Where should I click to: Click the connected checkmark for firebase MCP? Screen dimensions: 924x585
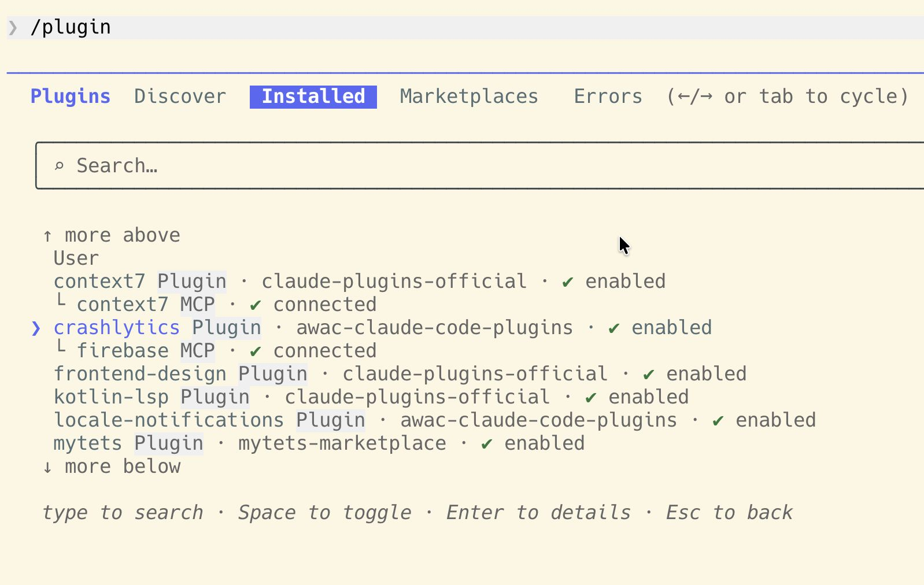click(x=256, y=351)
